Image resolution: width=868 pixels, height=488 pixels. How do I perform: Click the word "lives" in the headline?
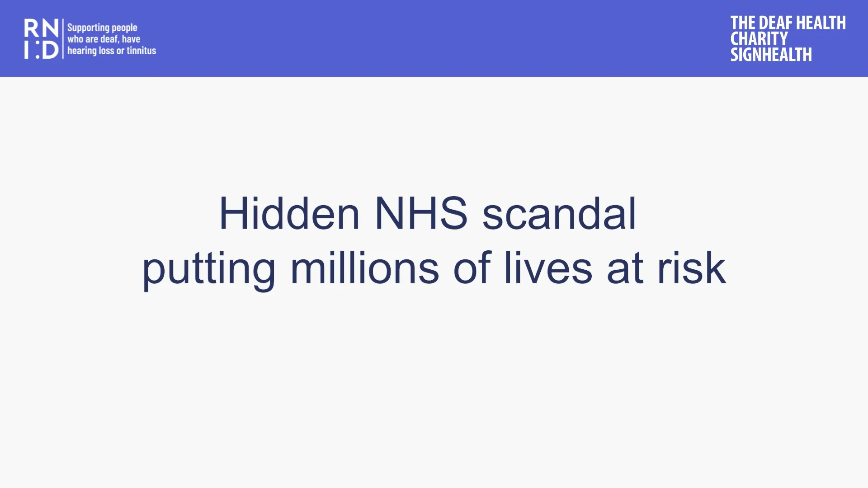[548, 268]
